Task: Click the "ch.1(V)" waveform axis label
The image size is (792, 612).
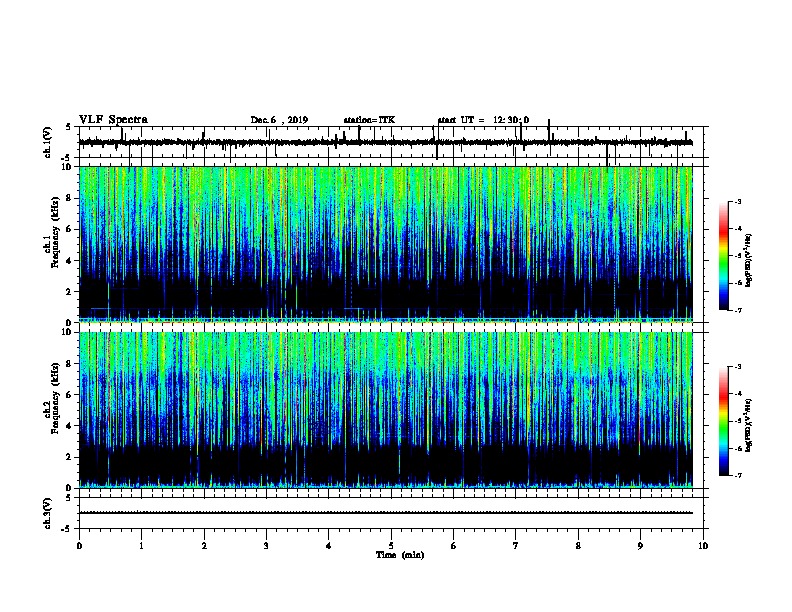Action: [x=47, y=142]
